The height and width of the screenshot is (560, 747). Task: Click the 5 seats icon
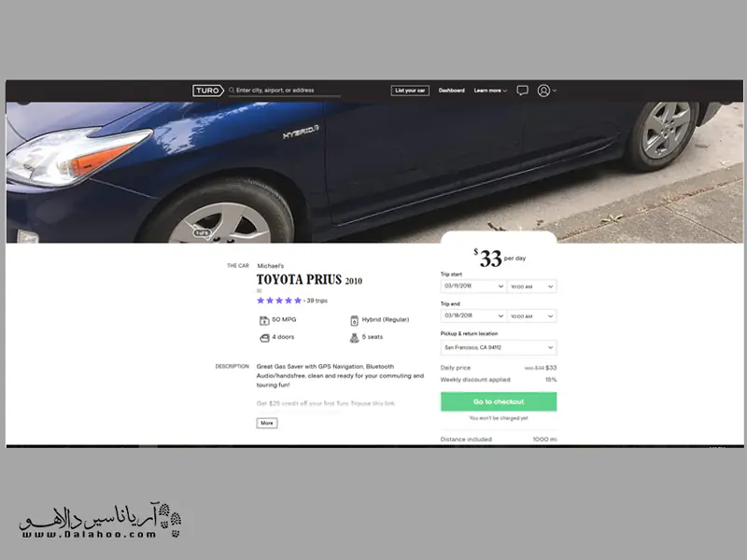355,338
